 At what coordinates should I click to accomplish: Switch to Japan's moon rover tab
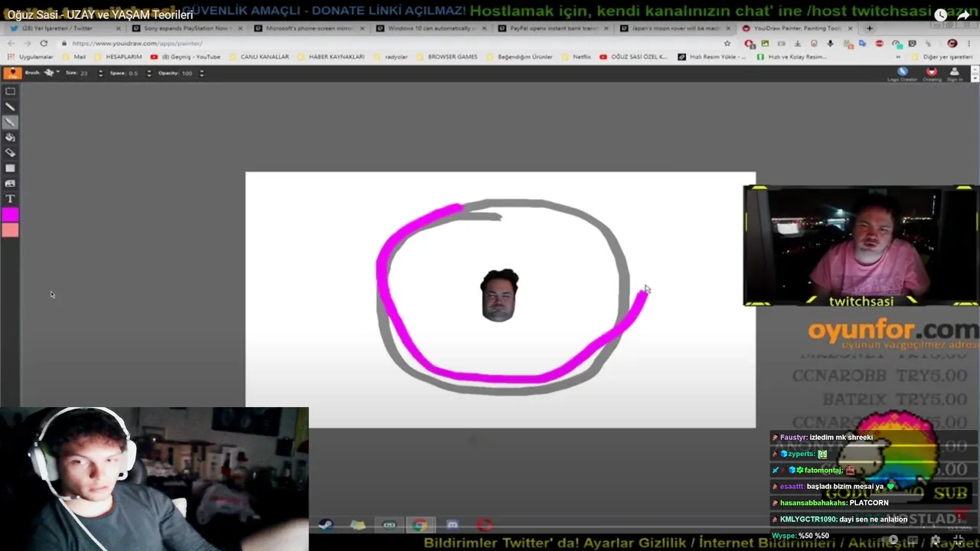tap(676, 28)
